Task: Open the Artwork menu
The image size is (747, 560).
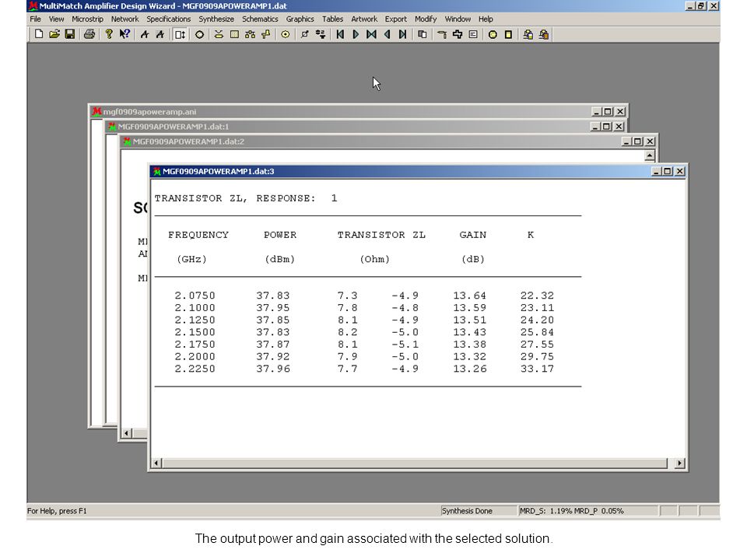Action: [364, 19]
